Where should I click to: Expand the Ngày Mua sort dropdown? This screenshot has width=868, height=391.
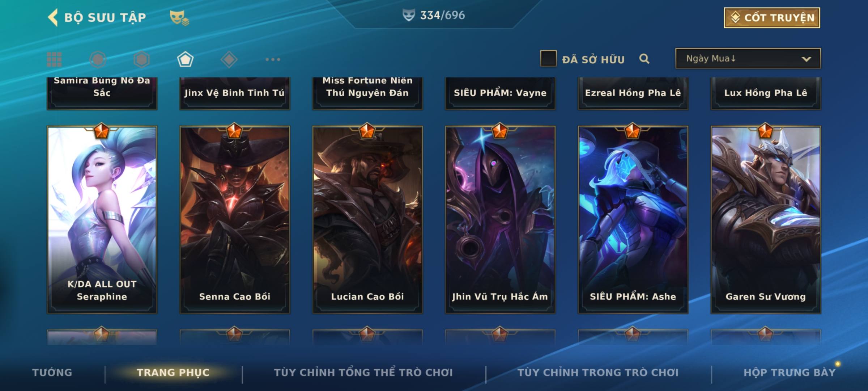click(748, 59)
